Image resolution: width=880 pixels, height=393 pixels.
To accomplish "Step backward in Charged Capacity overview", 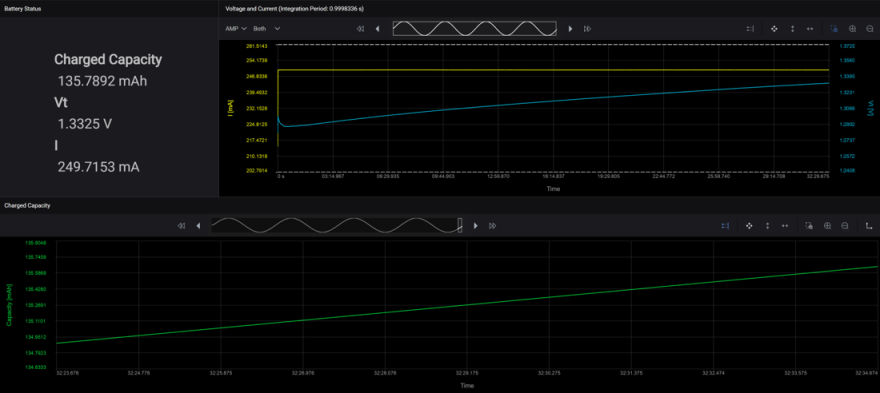I will [x=198, y=226].
